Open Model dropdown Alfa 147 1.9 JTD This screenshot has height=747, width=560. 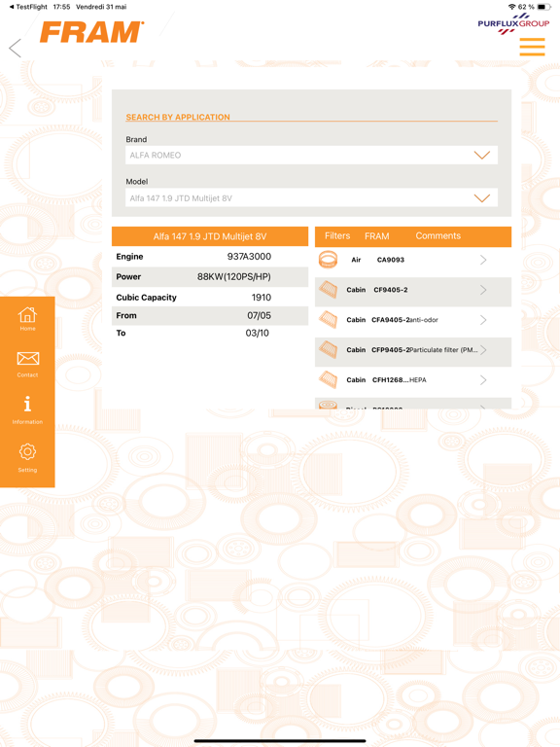coord(311,197)
